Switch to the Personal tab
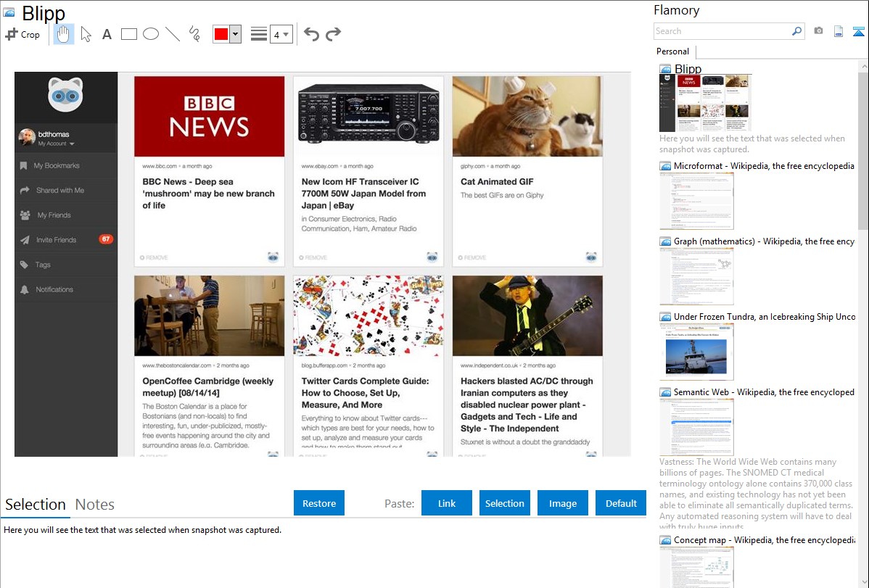 [x=673, y=51]
